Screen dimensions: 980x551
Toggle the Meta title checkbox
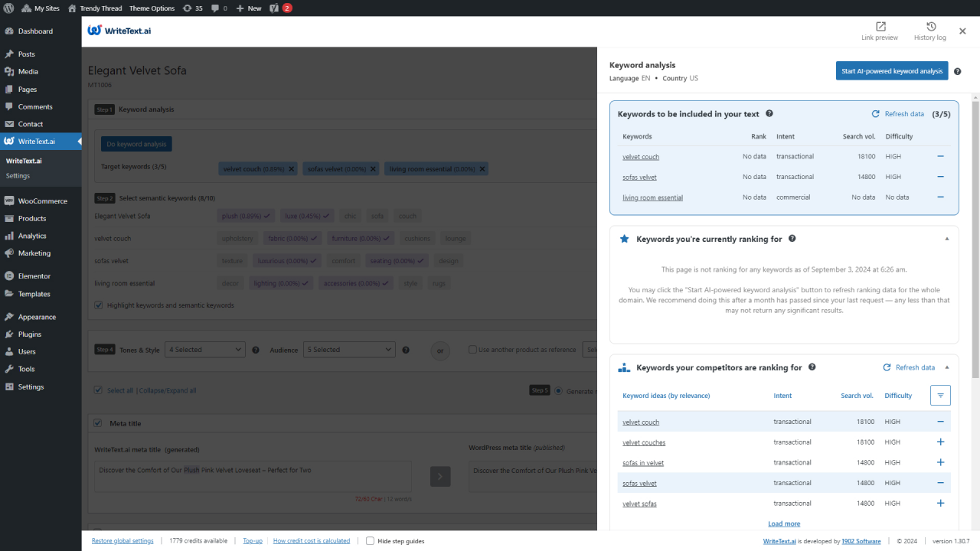click(99, 423)
